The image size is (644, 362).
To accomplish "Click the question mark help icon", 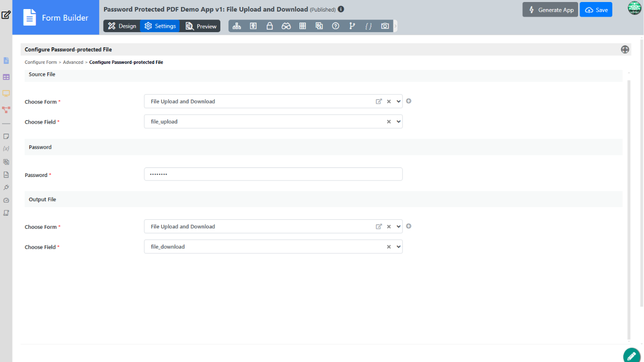I will coord(336,26).
